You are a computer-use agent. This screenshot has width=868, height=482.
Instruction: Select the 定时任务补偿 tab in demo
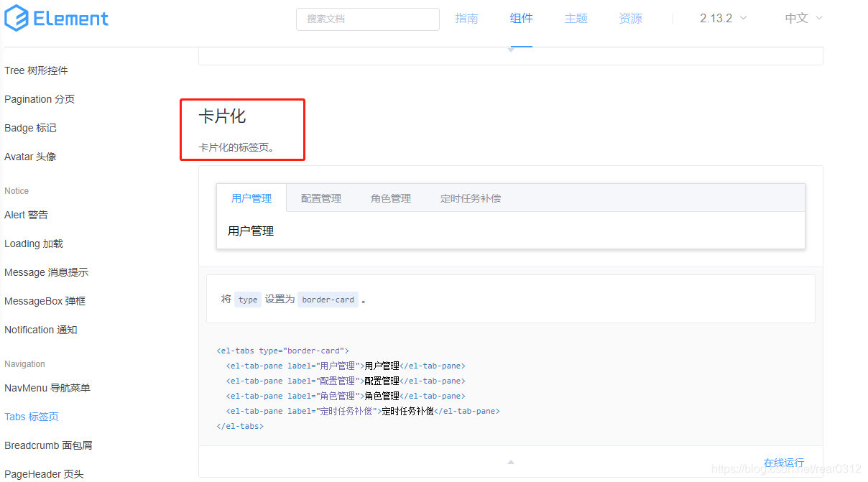pyautogui.click(x=471, y=198)
